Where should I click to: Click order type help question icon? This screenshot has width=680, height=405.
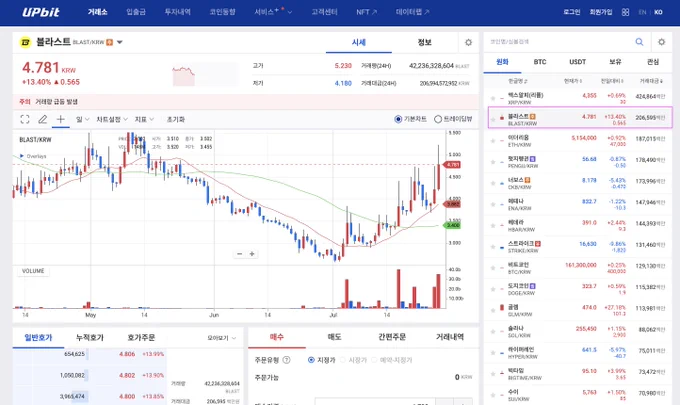[286, 360]
